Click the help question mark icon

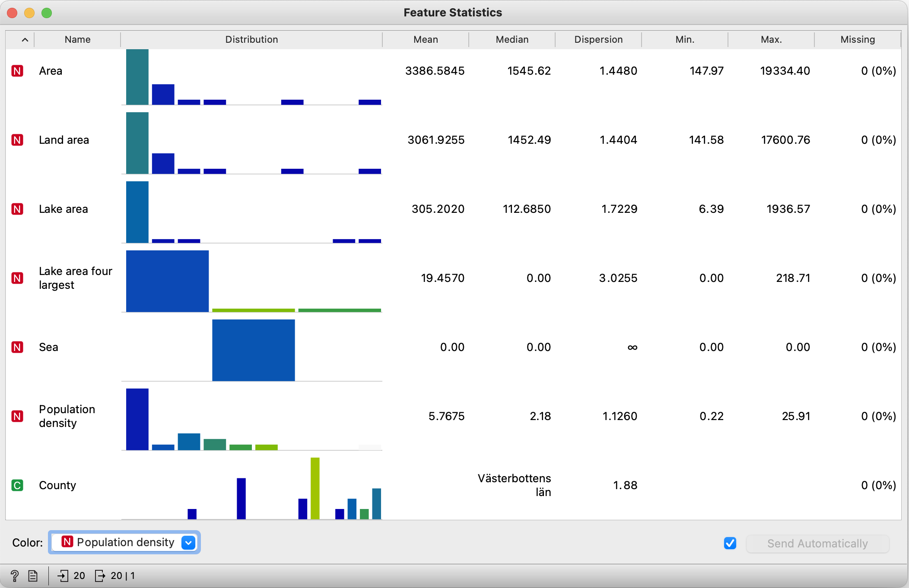tap(16, 575)
